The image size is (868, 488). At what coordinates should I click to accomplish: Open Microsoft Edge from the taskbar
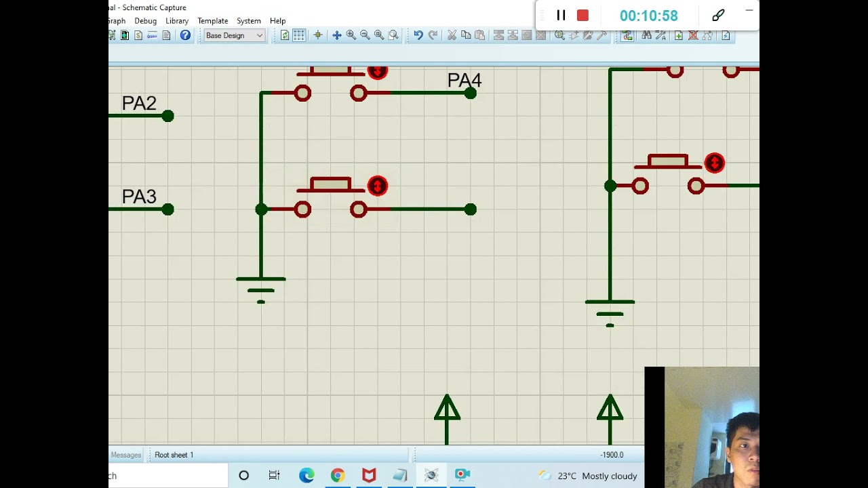click(307, 475)
